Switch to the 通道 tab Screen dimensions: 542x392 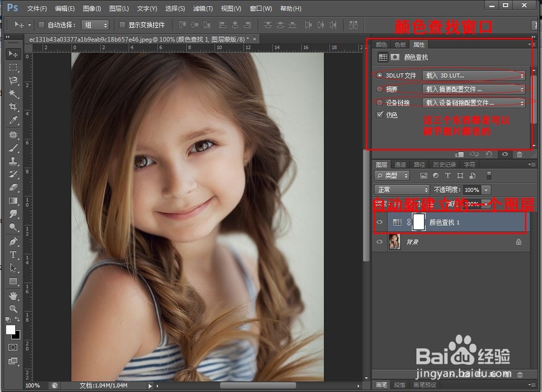tap(401, 164)
